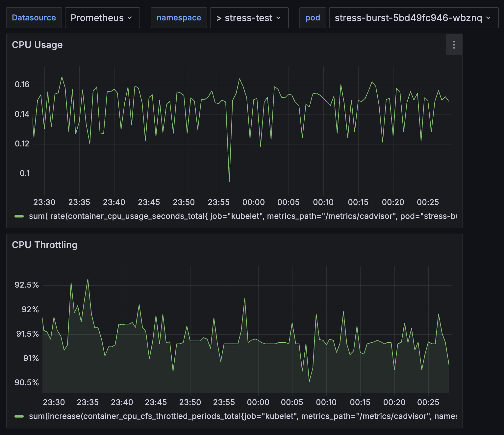Click the 92% y-axis label in CPU Throttling

coord(30,310)
